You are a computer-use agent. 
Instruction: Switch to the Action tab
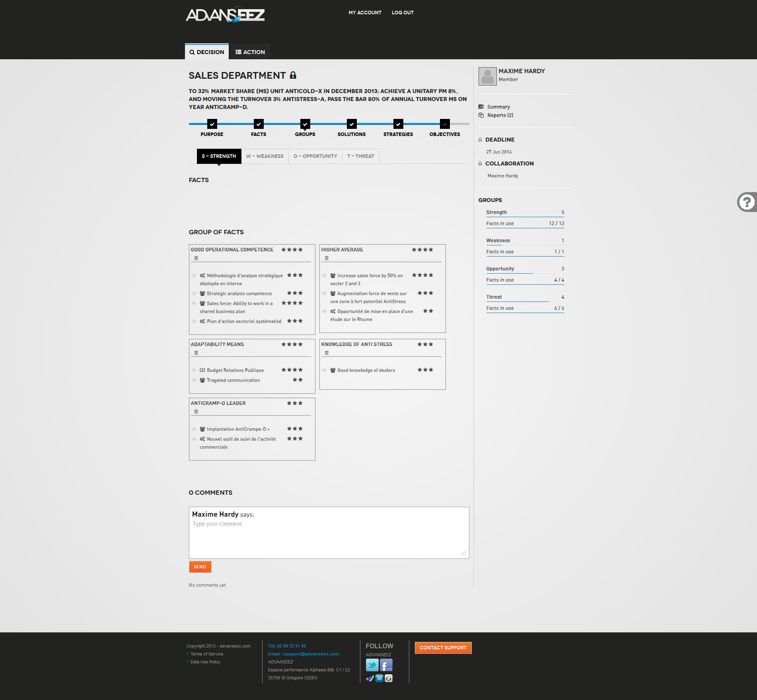tap(250, 52)
